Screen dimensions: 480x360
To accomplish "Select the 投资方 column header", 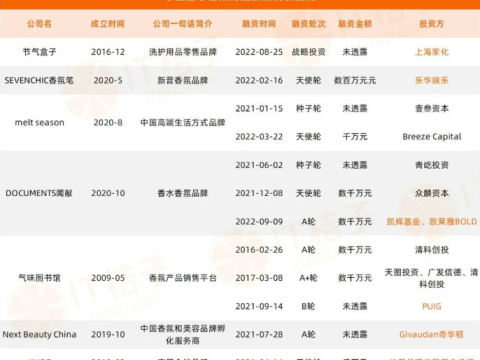I will [432, 24].
